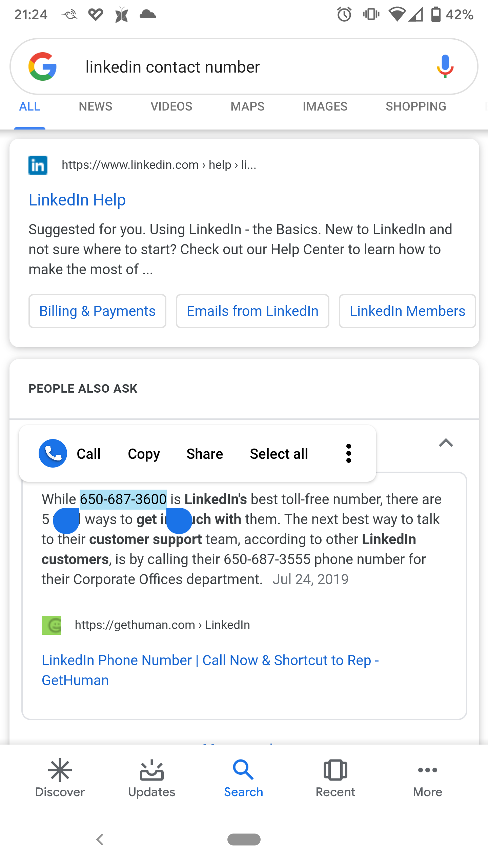Switch to the Images results tab
488x868 pixels.
pos(325,106)
